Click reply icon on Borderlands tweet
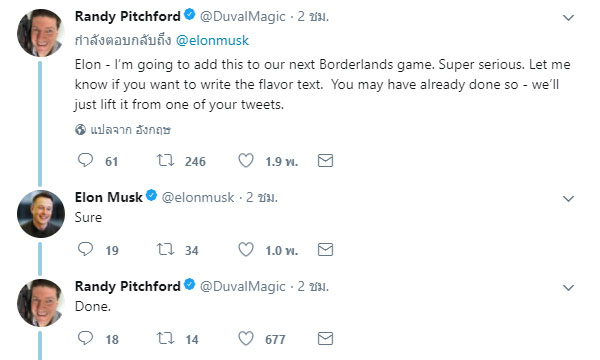 click(x=85, y=160)
